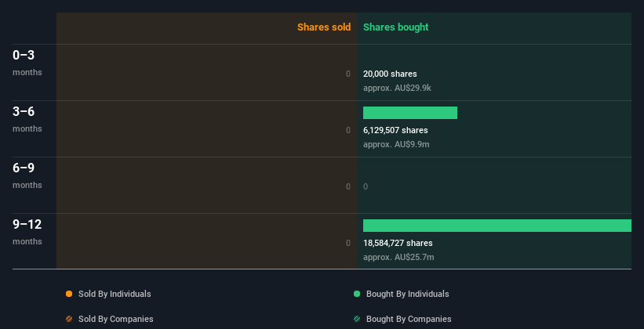Click the approx. AU$29.9k amount

[397, 88]
